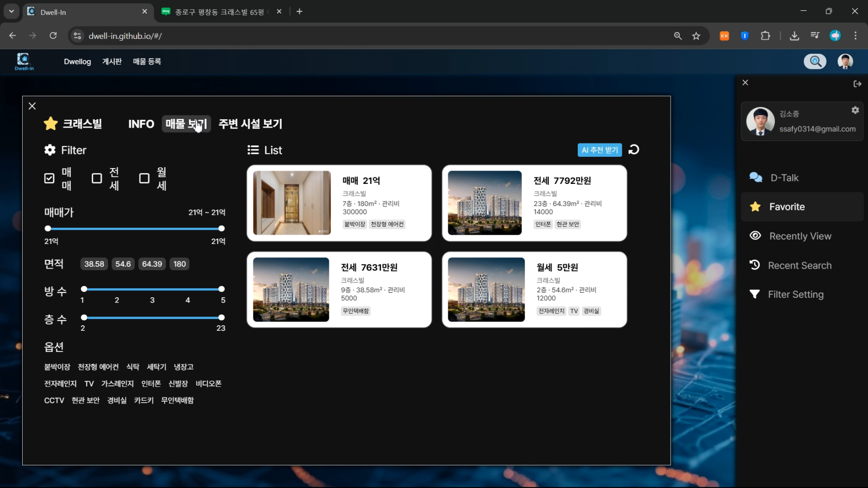Click the ssafy0314@gmail.com profile text

coord(817,129)
